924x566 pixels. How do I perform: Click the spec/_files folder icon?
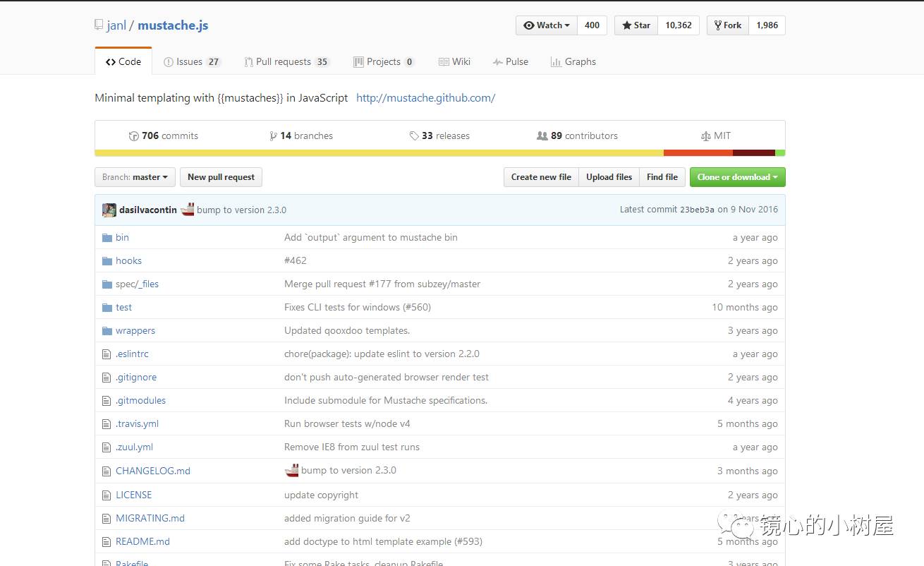click(107, 284)
